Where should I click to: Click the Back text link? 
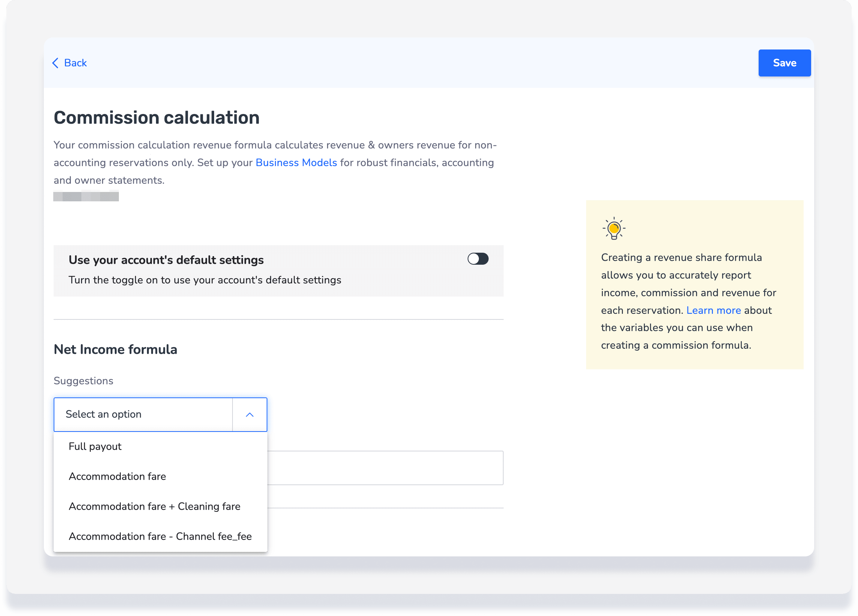tap(75, 63)
